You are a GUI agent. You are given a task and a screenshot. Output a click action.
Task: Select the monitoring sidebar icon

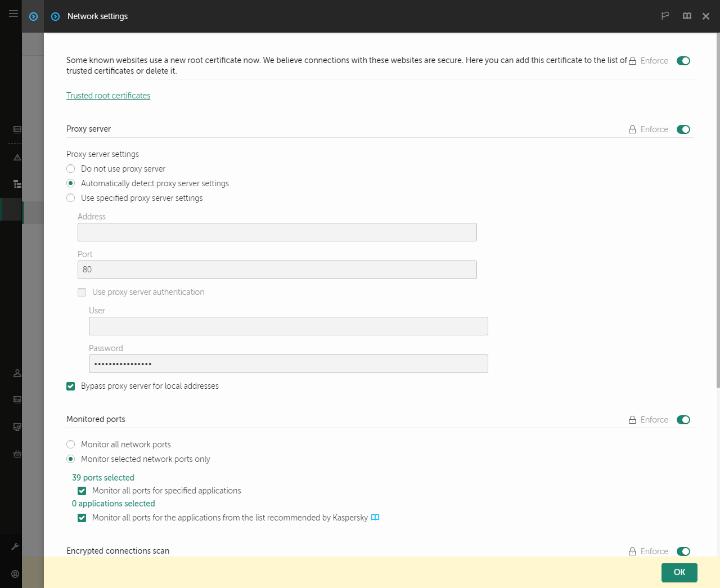click(17, 129)
